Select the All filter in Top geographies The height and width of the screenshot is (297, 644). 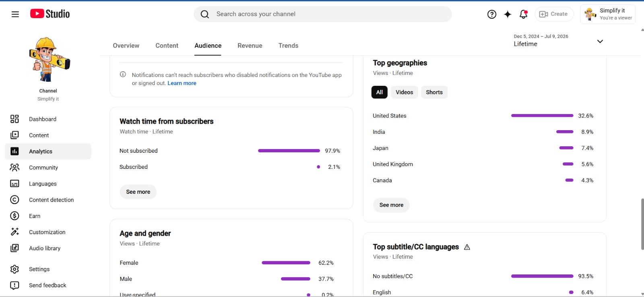379,92
